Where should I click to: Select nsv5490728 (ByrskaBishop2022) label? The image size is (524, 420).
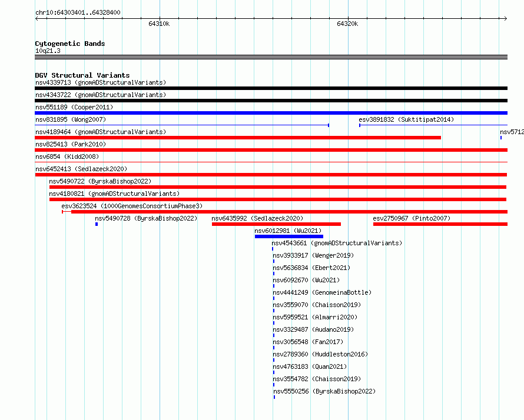(146, 218)
